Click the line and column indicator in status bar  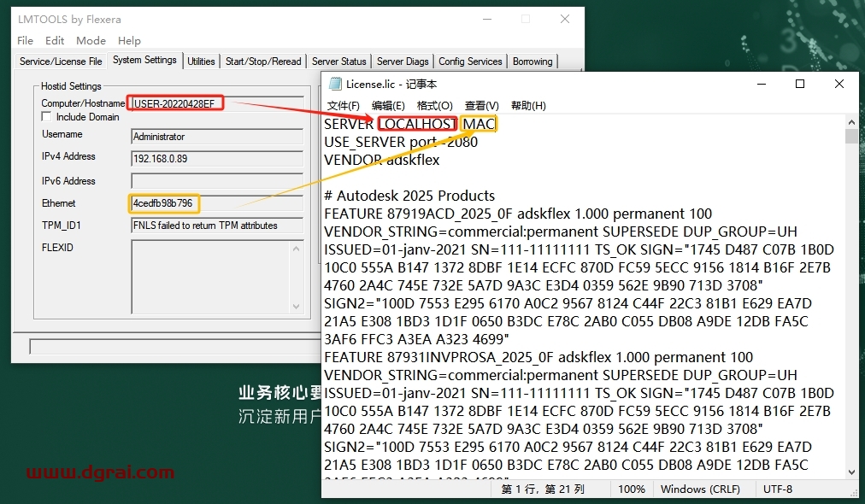point(542,489)
